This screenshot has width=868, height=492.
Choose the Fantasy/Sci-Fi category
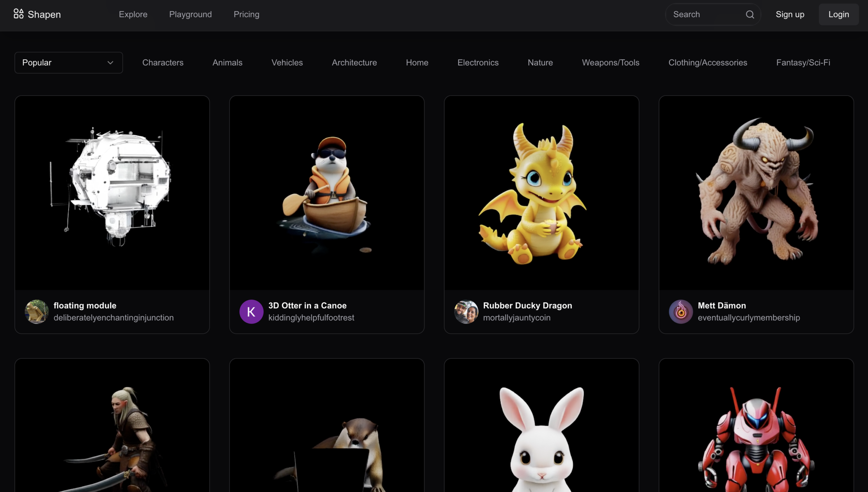pyautogui.click(x=803, y=63)
